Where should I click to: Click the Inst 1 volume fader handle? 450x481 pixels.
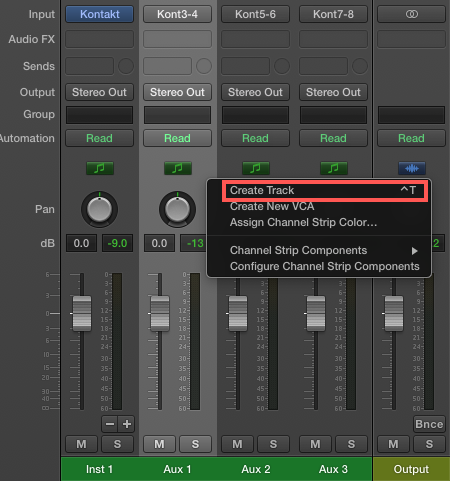[82, 313]
